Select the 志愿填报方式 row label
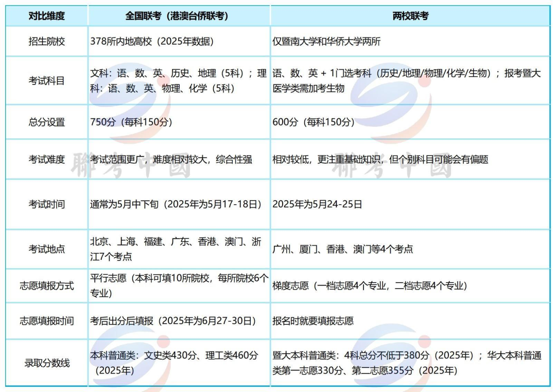556x392 pixels. [46, 286]
